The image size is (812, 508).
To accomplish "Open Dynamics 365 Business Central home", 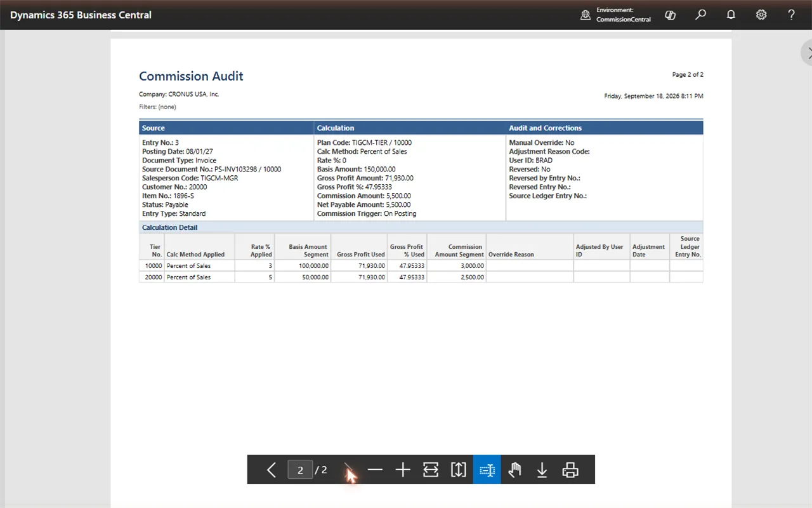I will [81, 15].
